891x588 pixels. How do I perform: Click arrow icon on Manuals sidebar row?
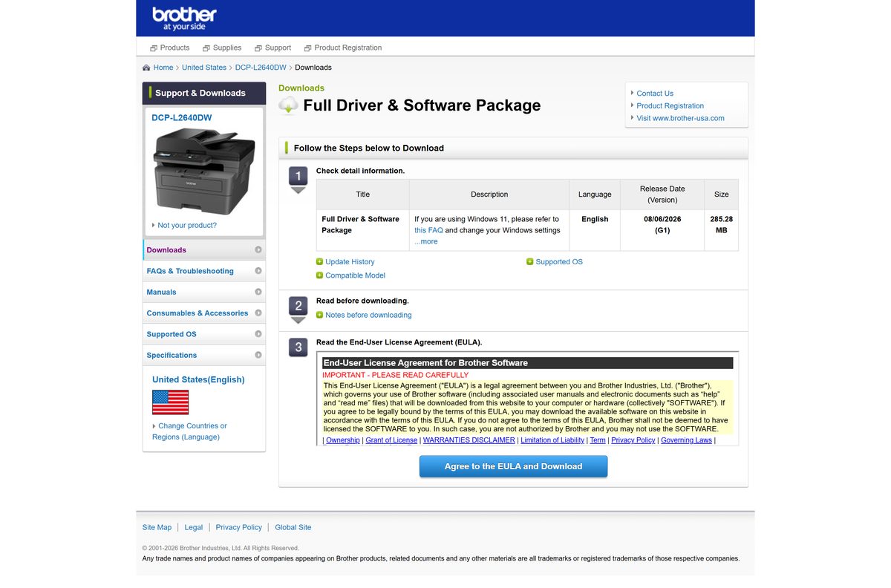258,292
